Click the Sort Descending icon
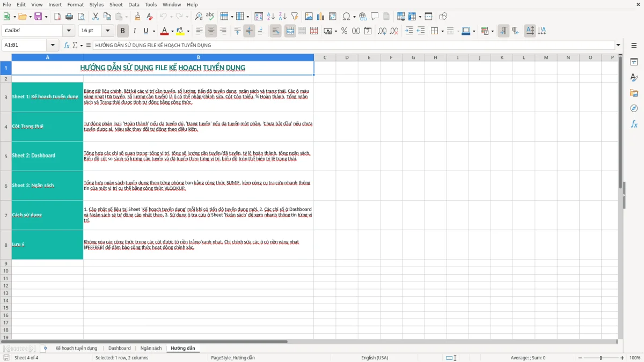 click(x=282, y=17)
